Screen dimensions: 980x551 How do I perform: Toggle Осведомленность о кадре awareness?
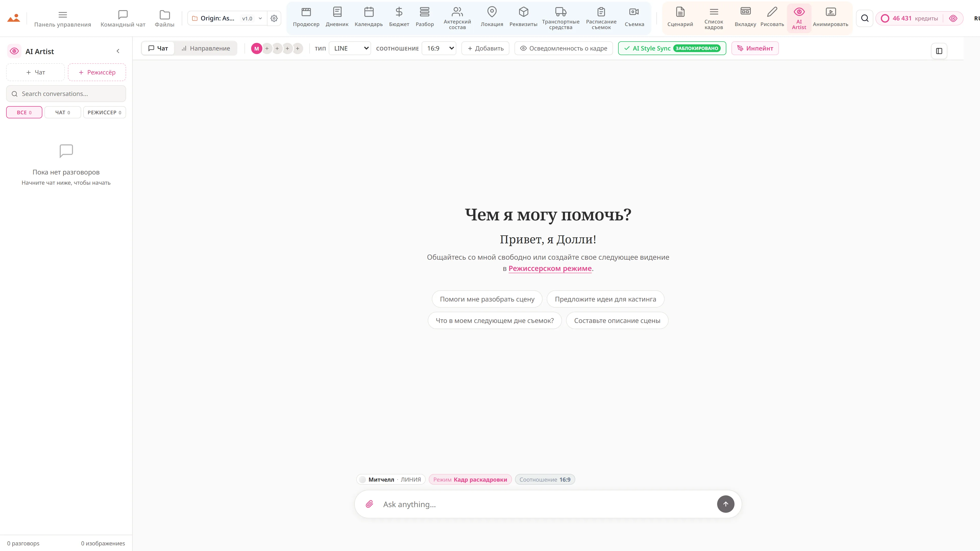coord(563,48)
